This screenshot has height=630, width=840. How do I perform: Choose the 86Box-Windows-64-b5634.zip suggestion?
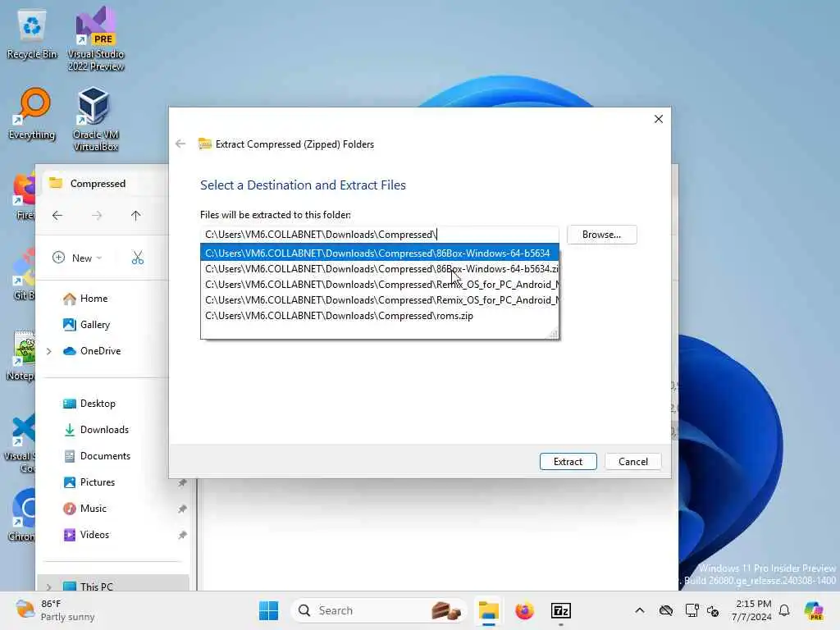tap(379, 269)
